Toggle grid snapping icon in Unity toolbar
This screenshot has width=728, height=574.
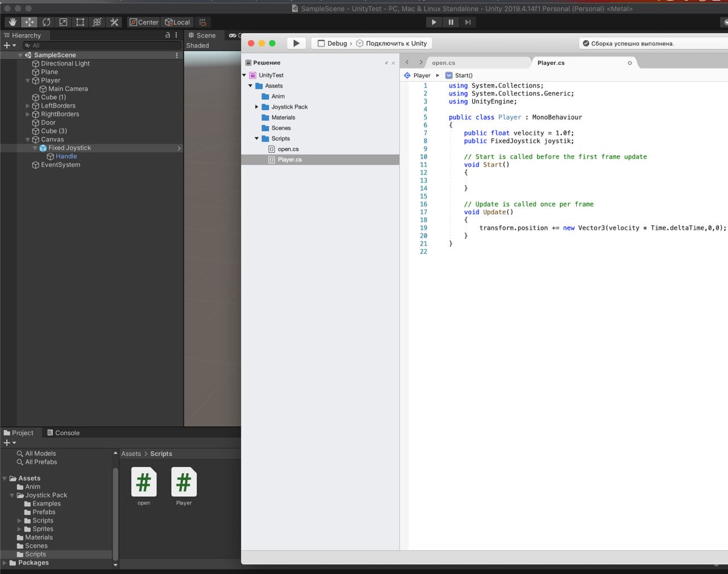pyautogui.click(x=202, y=22)
